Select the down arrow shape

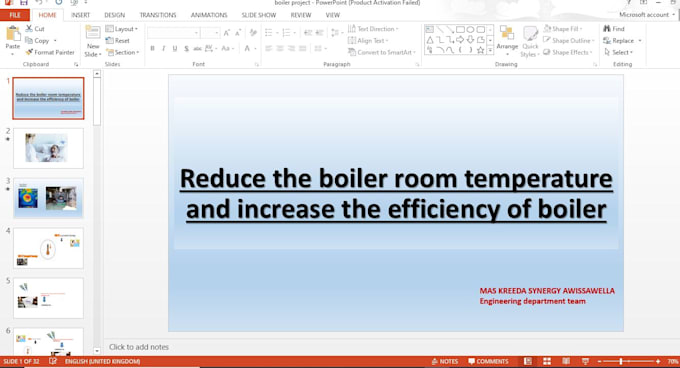(x=471, y=40)
